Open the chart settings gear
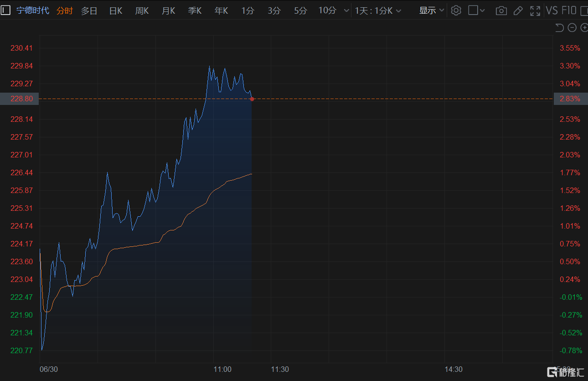 456,10
